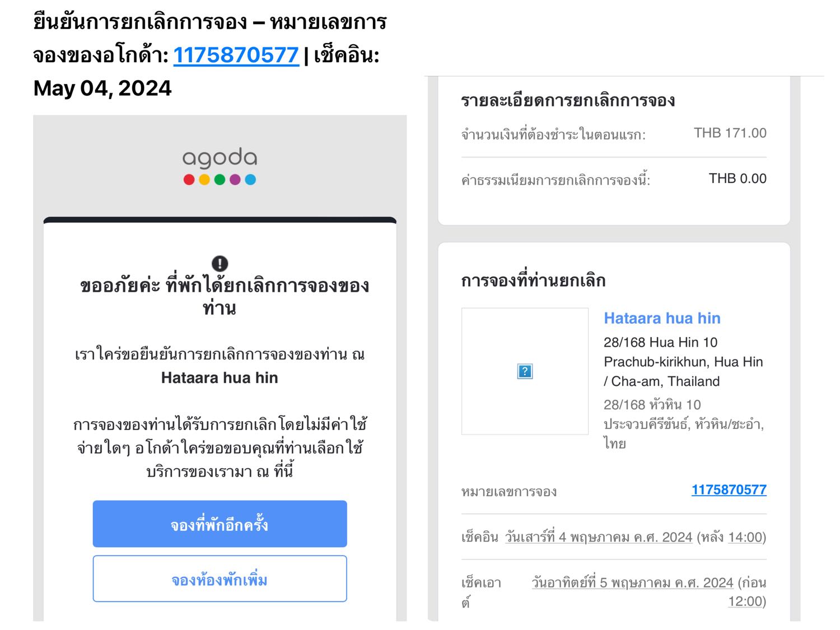This screenshot has height=630, width=840.
Task: Click the รายละเอียดการยกเลิกการจอง section heading
Action: tap(568, 101)
